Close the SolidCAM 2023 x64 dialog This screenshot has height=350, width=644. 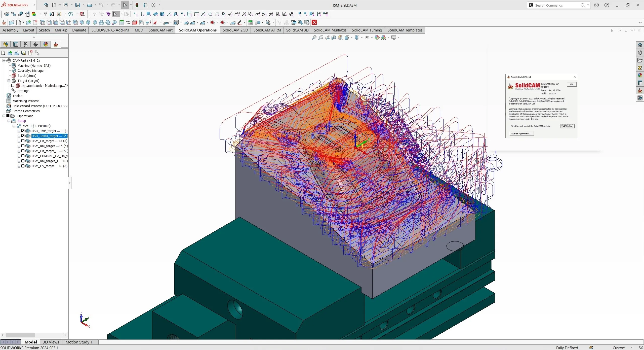pyautogui.click(x=575, y=77)
